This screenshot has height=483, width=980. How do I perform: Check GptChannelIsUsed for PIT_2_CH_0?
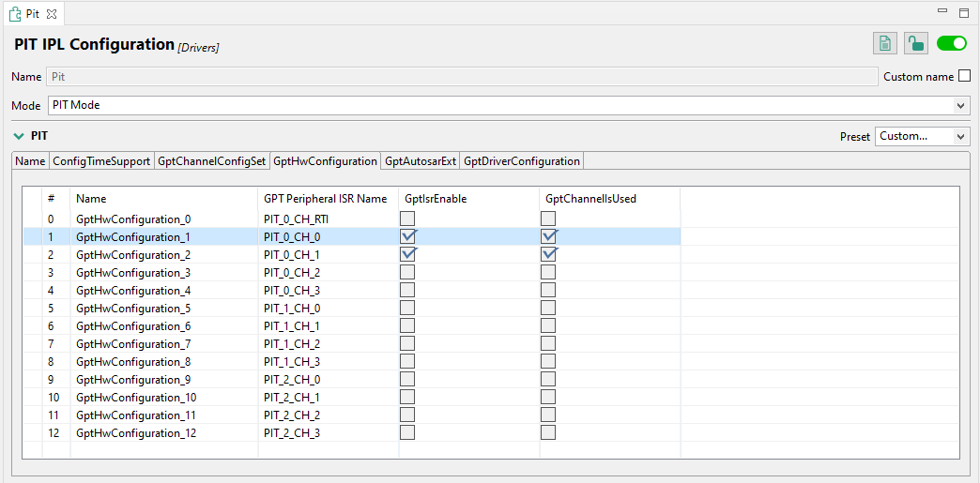pos(548,379)
